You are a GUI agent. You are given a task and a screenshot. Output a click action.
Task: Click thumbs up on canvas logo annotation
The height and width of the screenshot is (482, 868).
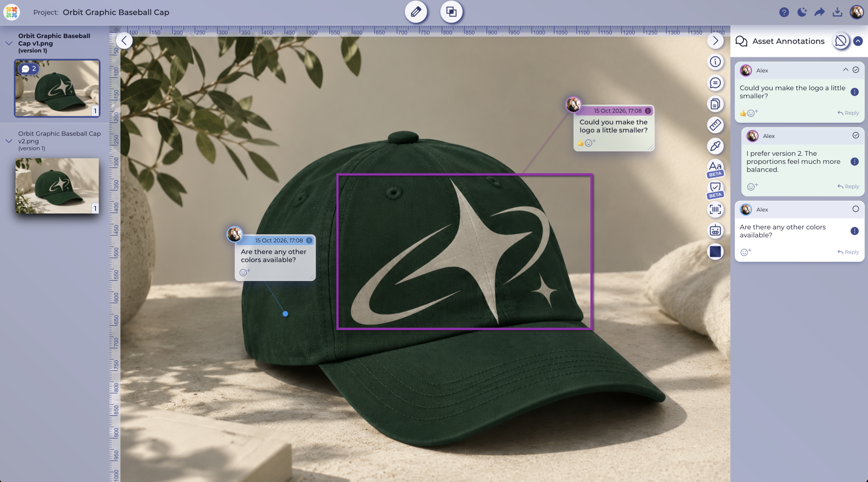(580, 143)
